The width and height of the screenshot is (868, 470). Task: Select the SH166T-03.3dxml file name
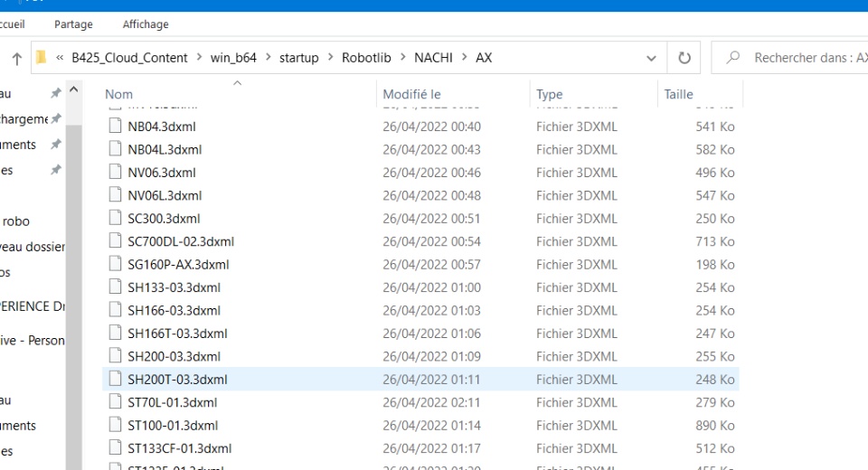178,334
